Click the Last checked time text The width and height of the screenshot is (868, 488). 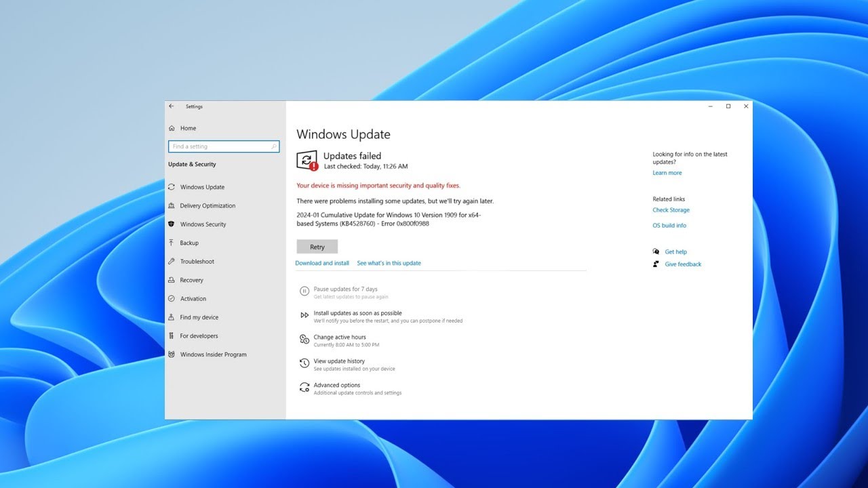pos(366,166)
